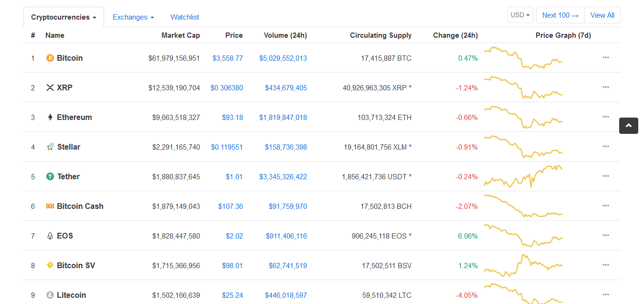Click the EOS logo icon
This screenshot has width=644, height=304.
click(x=50, y=236)
